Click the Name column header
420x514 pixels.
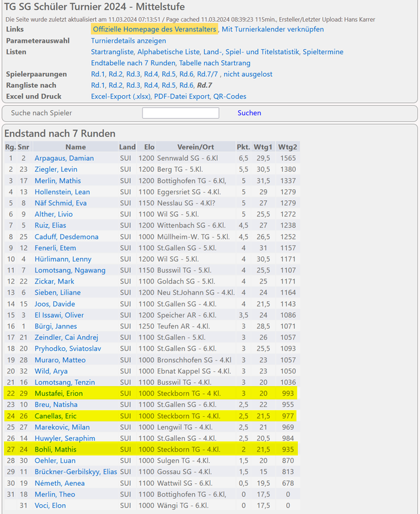pos(75,147)
